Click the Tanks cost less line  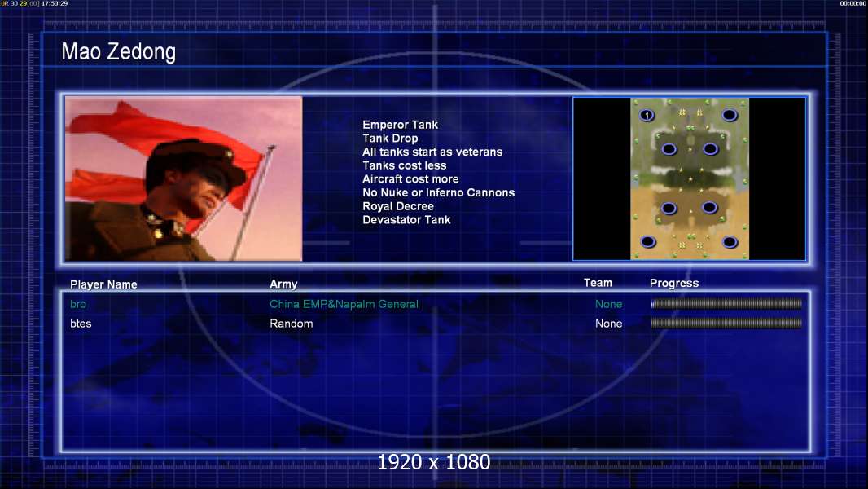pos(404,165)
